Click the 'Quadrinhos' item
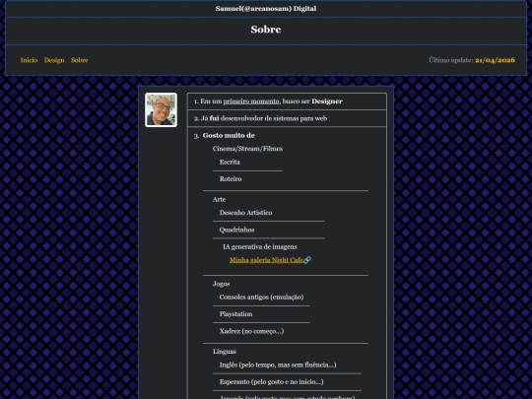 [236, 230]
